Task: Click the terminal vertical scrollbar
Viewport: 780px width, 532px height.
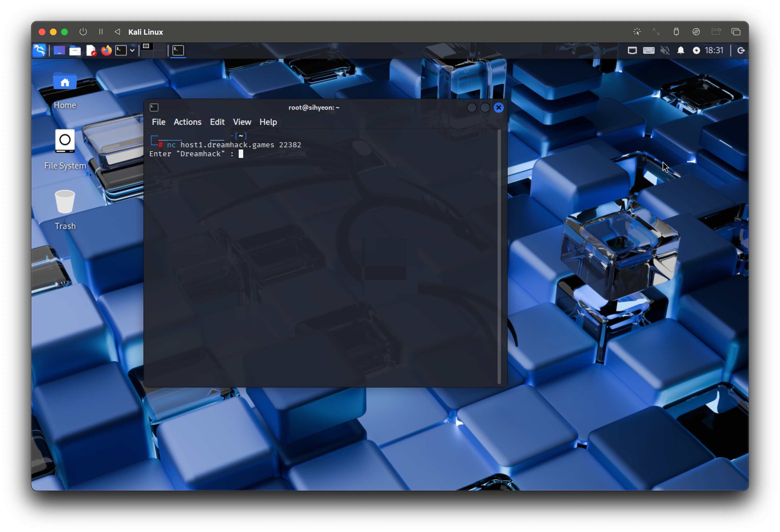Action: 499,256
